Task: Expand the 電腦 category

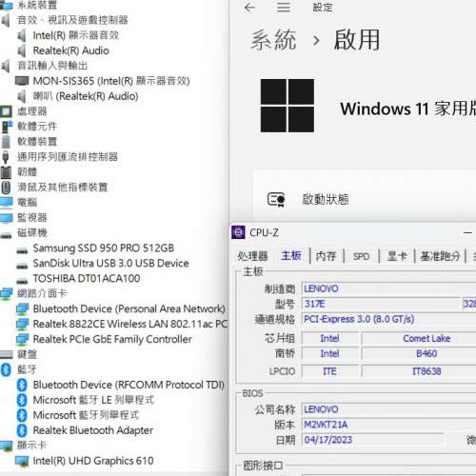Action: click(x=27, y=202)
